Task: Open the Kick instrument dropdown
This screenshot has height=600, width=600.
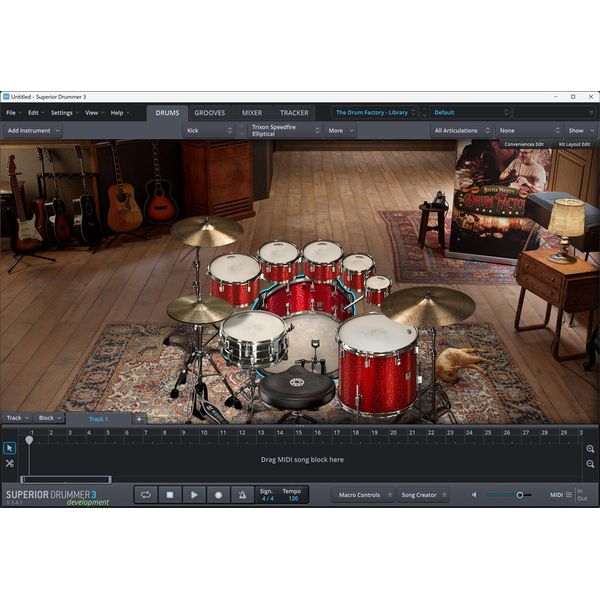Action: 209,130
